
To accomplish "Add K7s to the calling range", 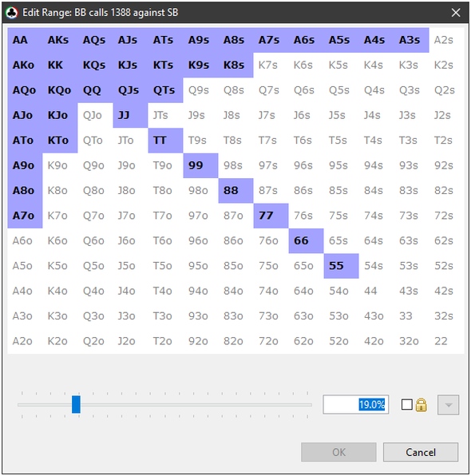I will point(271,65).
